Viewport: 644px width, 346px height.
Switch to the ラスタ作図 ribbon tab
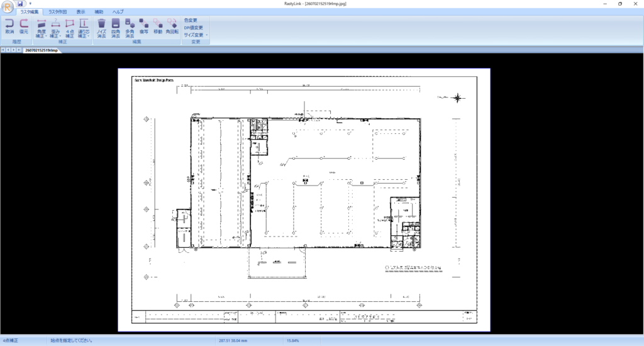pyautogui.click(x=57, y=12)
